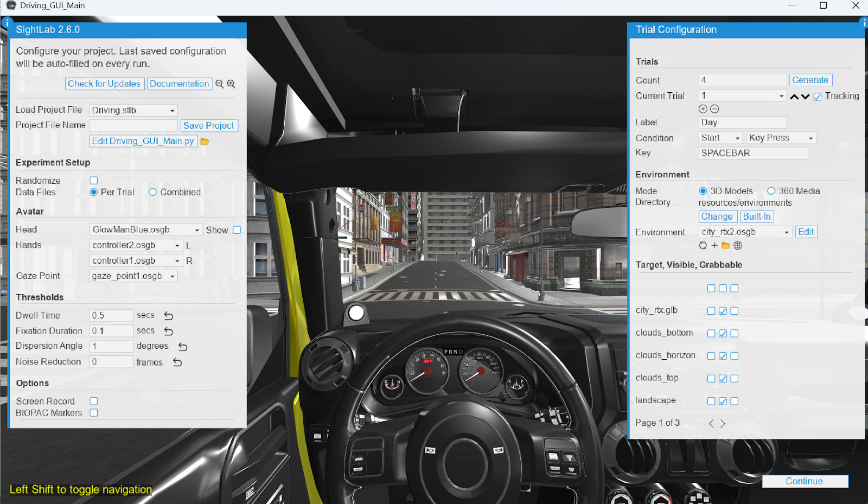Click the Project File Name input field
The width and height of the screenshot is (868, 504).
coord(133,125)
